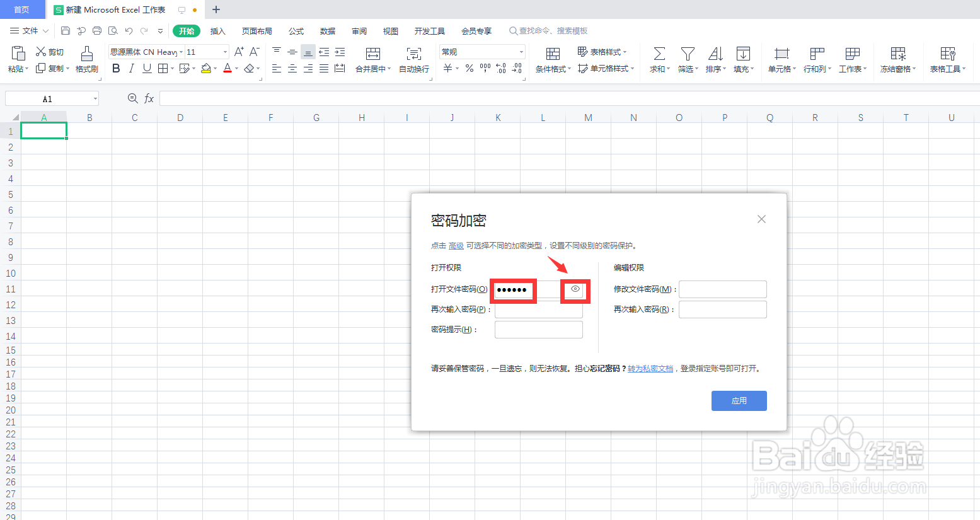
Task: Click the Filter (筛选) funnel icon
Action: point(688,54)
